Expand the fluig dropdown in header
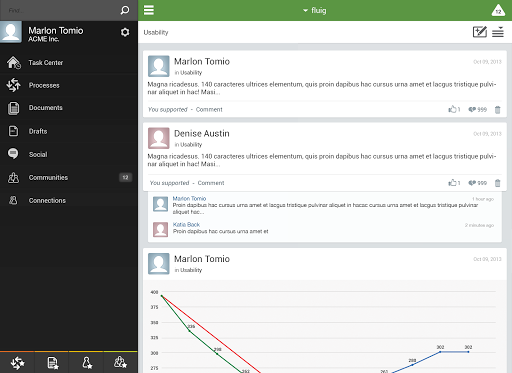This screenshot has width=512, height=373. click(315, 10)
